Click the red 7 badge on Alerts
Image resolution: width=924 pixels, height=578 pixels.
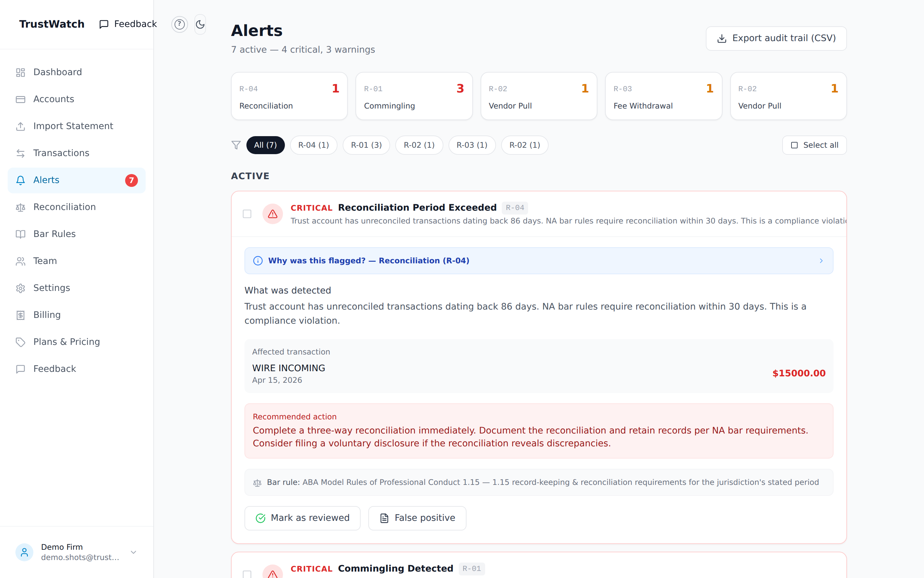pos(131,180)
